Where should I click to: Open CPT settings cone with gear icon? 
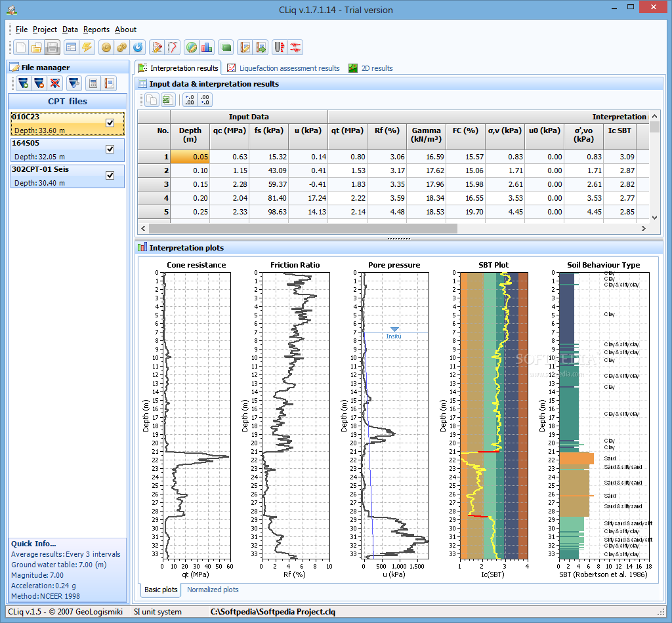74,83
